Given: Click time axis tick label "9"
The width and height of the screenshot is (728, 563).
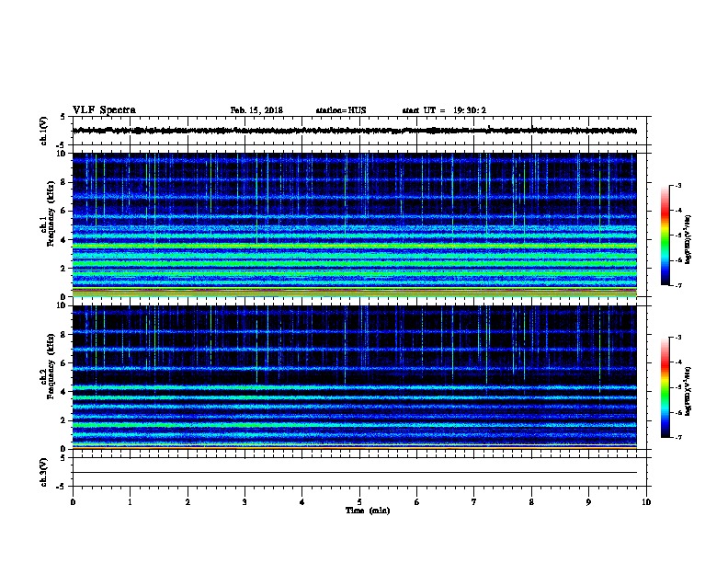Looking at the screenshot, I should [x=588, y=501].
